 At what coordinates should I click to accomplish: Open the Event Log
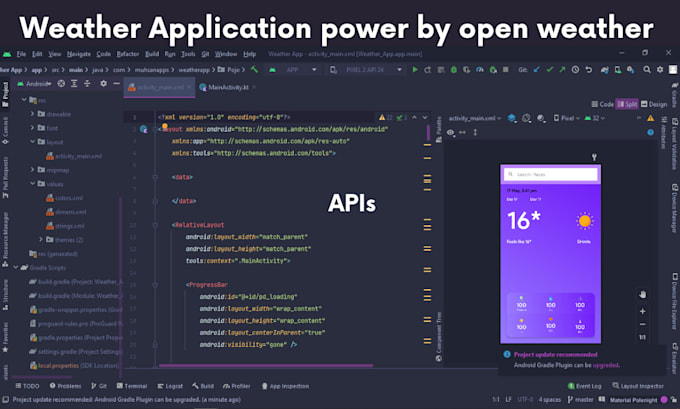585,386
